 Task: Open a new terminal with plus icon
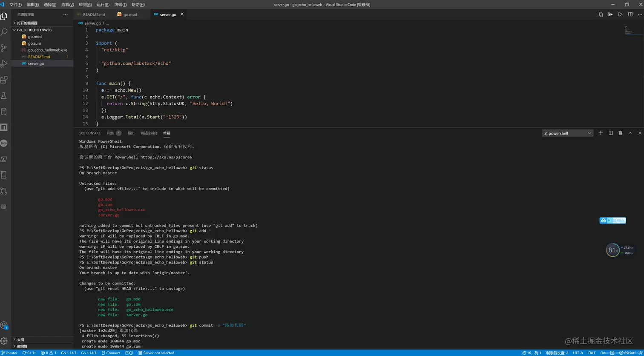pyautogui.click(x=601, y=133)
